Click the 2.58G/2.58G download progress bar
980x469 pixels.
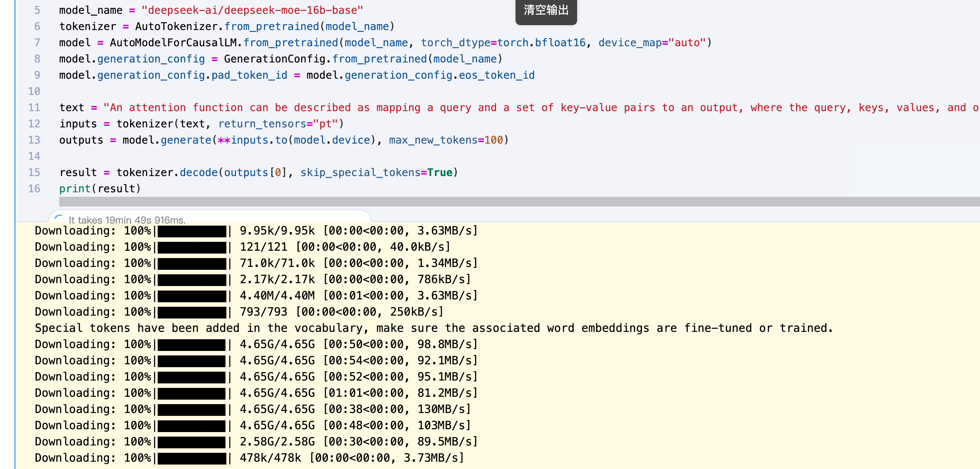pos(192,442)
